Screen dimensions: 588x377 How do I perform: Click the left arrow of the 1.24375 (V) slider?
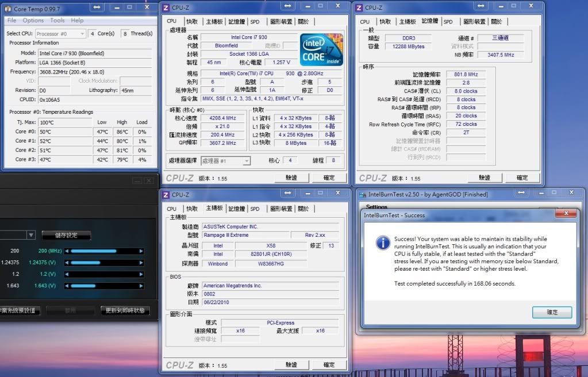click(x=67, y=263)
